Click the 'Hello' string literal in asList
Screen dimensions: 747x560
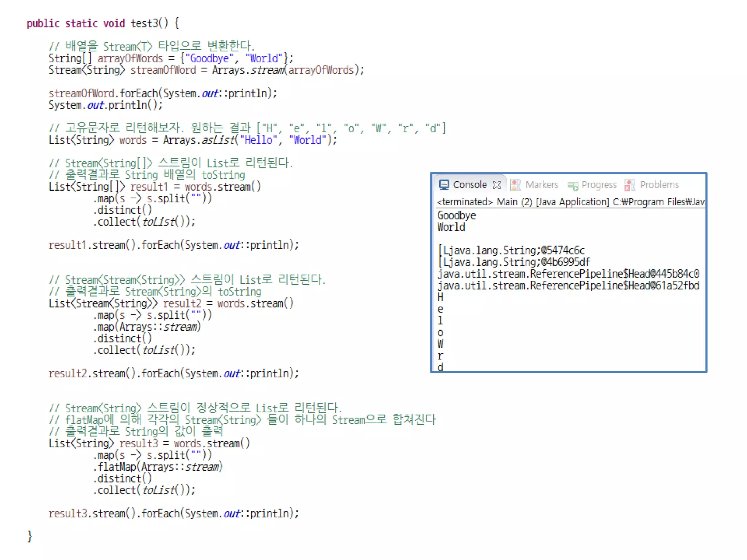[x=258, y=140]
